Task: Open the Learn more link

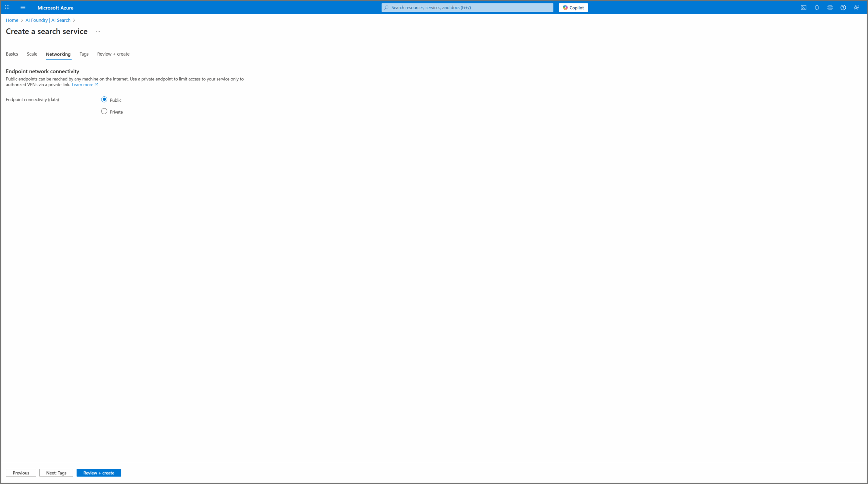Action: pos(82,85)
